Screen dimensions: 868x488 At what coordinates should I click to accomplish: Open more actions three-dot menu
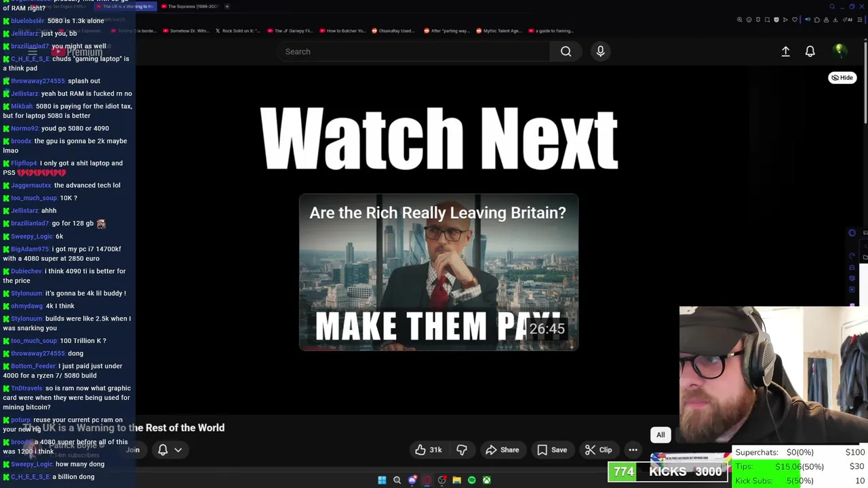click(633, 450)
